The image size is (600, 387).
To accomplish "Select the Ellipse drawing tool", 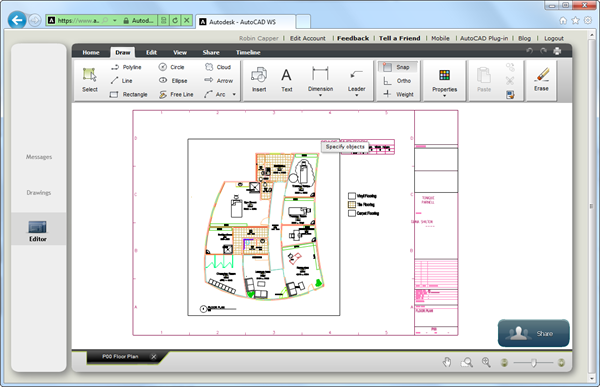I will (173, 81).
